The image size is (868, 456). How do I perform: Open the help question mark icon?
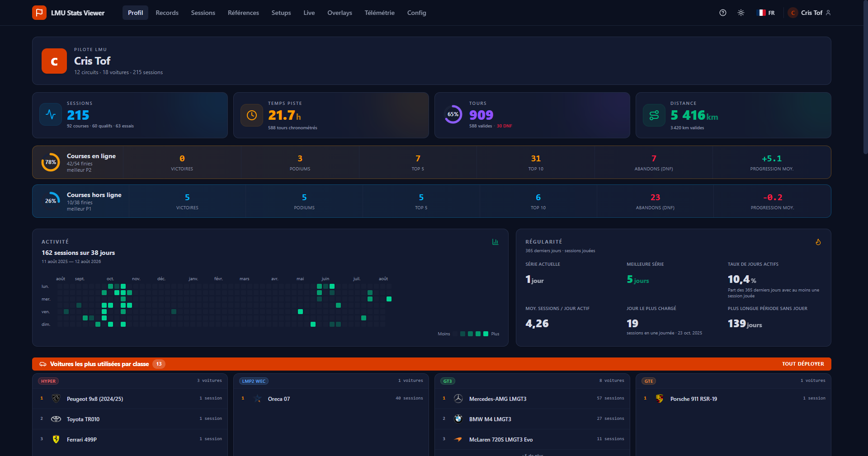[x=723, y=13]
